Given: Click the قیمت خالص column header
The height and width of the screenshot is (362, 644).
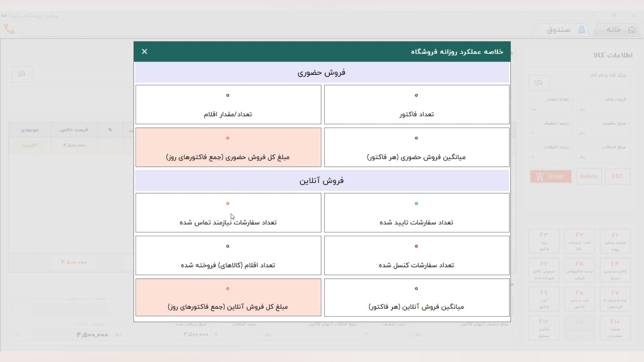Looking at the screenshot, I should pos(74,130).
